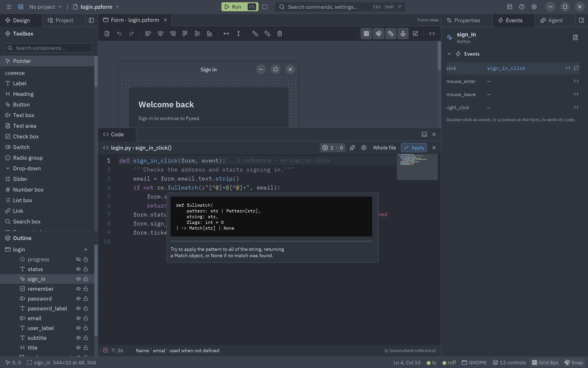588x368 pixels.
Task: Toggle the anchor mode button
Action: [x=403, y=34]
